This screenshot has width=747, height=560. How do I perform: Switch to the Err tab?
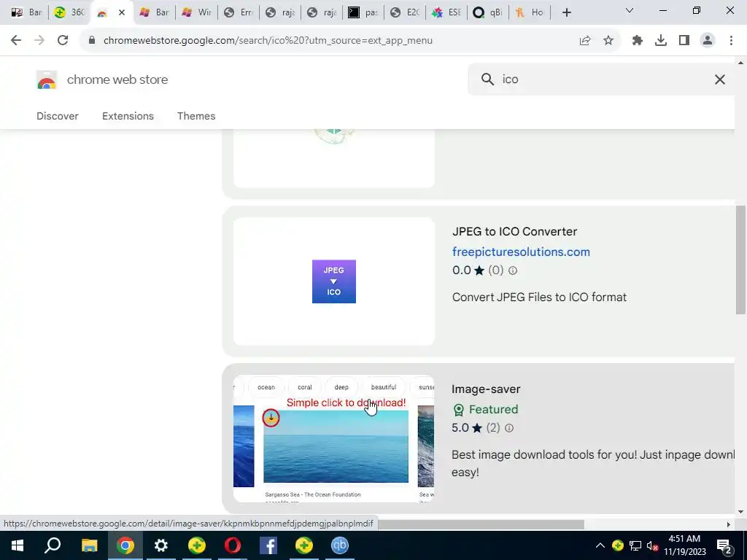tap(239, 12)
